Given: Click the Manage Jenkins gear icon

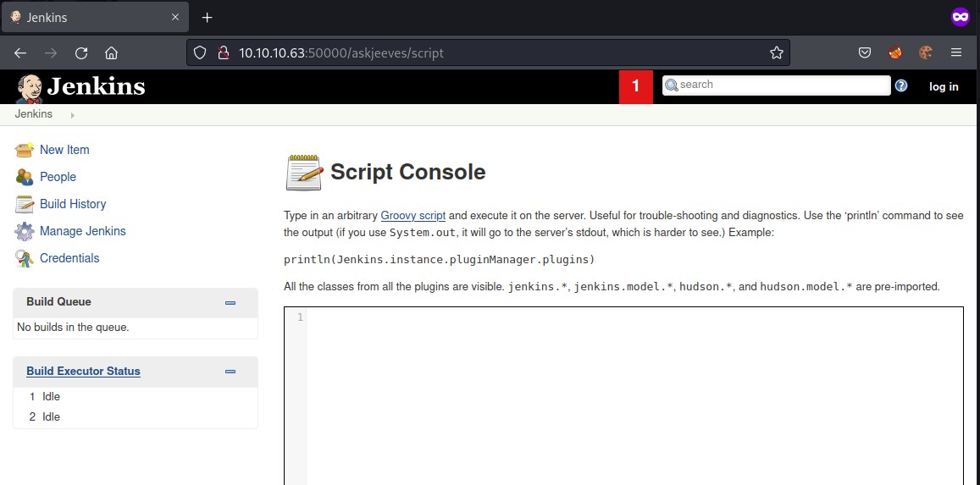Looking at the screenshot, I should pyautogui.click(x=24, y=231).
